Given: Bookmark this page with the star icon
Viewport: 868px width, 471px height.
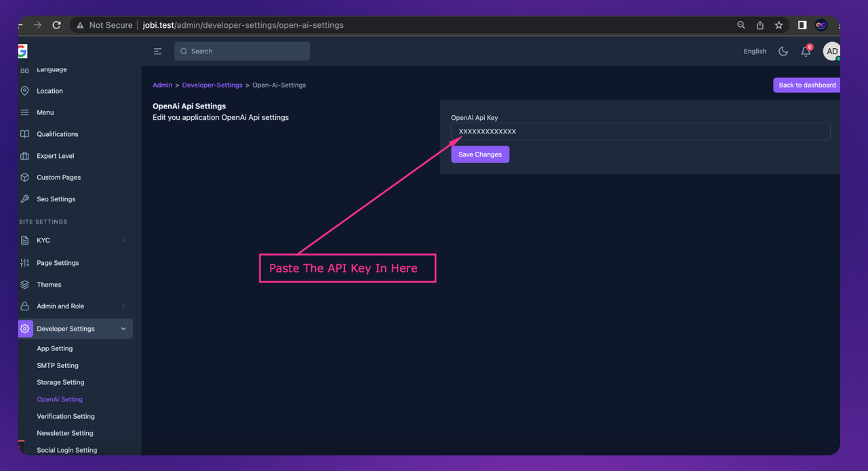Looking at the screenshot, I should point(779,25).
